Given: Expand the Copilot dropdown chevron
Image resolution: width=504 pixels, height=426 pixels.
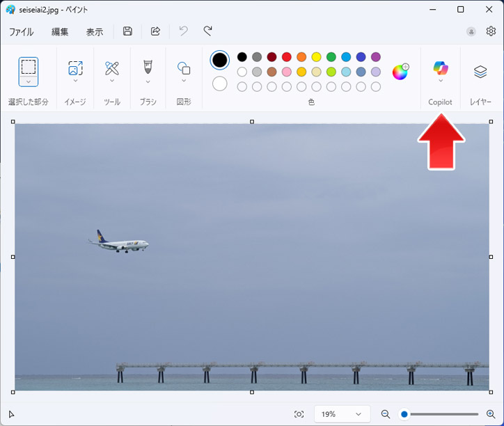Looking at the screenshot, I should click(441, 81).
